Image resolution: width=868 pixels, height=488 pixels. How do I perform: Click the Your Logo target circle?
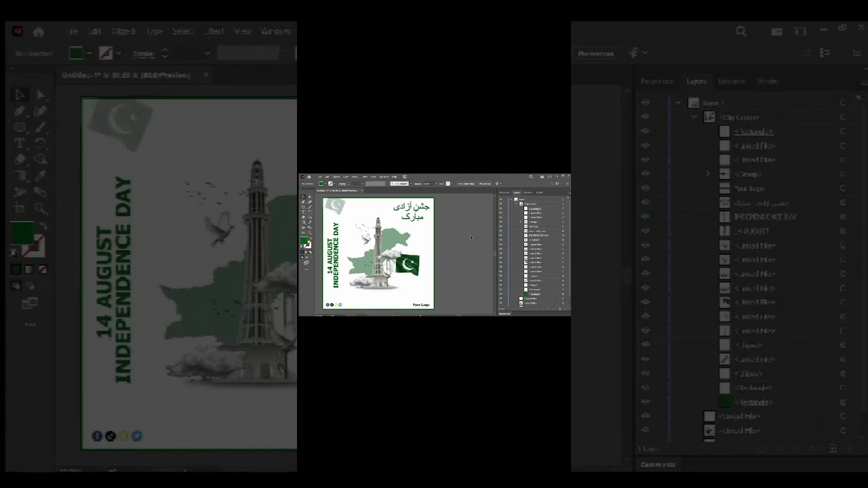pos(843,188)
